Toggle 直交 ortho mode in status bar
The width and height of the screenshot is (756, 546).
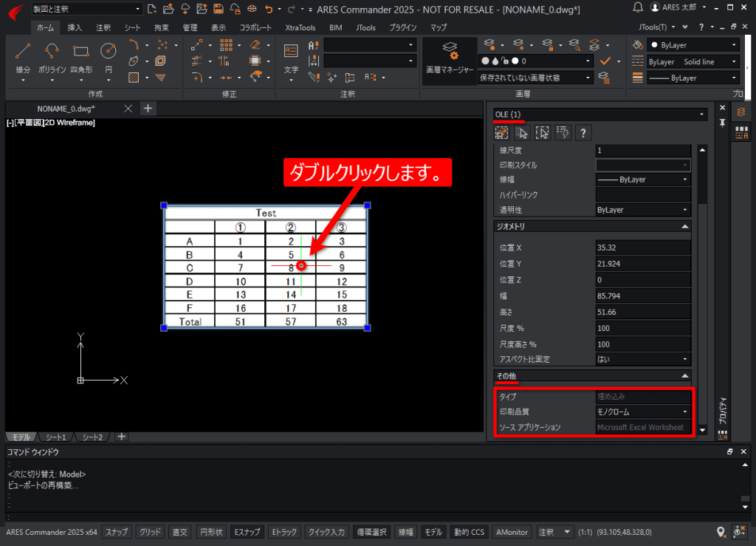point(180,532)
